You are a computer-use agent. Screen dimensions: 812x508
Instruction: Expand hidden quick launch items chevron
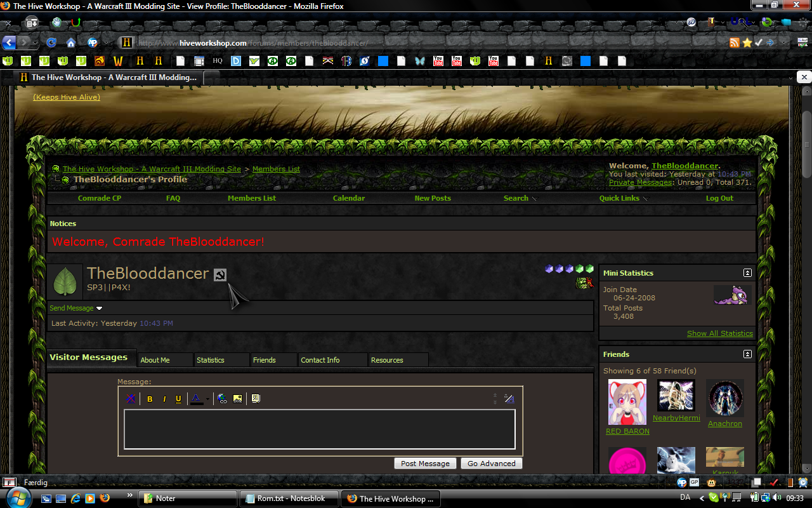[x=130, y=495]
